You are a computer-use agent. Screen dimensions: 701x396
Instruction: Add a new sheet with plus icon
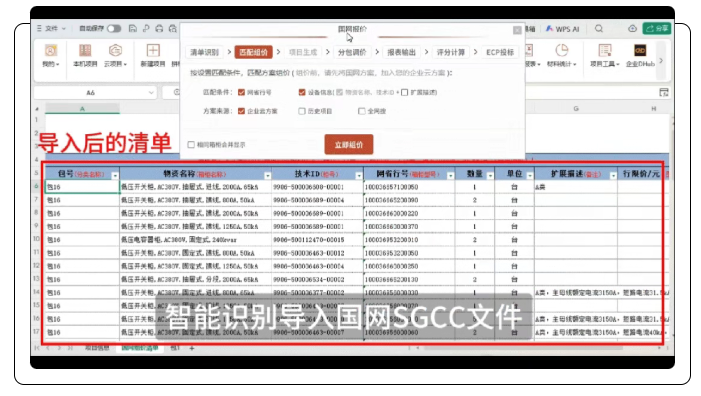click(192, 348)
